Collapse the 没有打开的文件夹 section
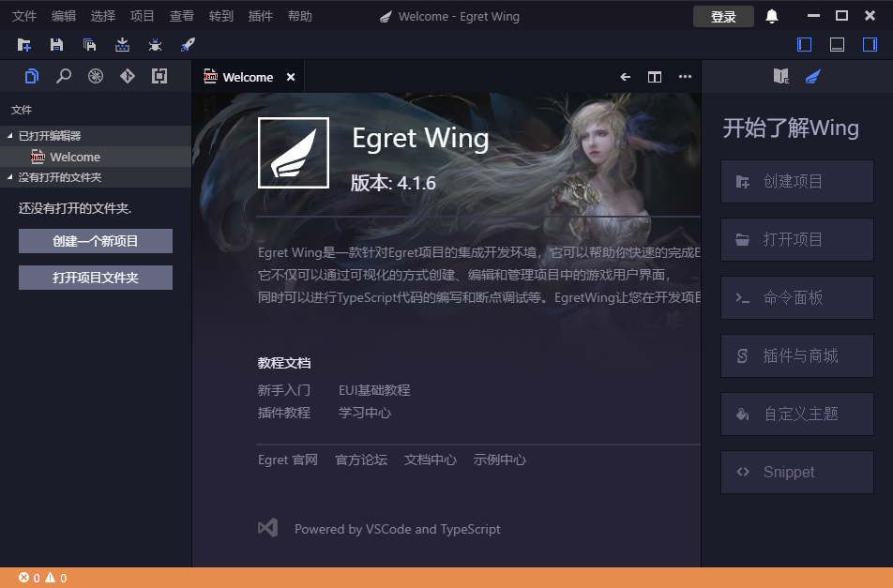Viewport: 893px width, 588px height. coord(96,177)
